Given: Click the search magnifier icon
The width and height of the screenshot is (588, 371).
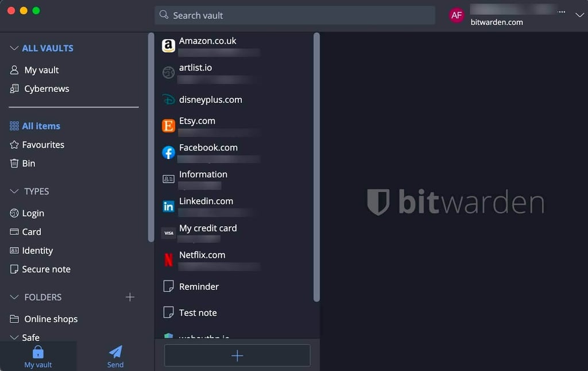Looking at the screenshot, I should [x=164, y=14].
